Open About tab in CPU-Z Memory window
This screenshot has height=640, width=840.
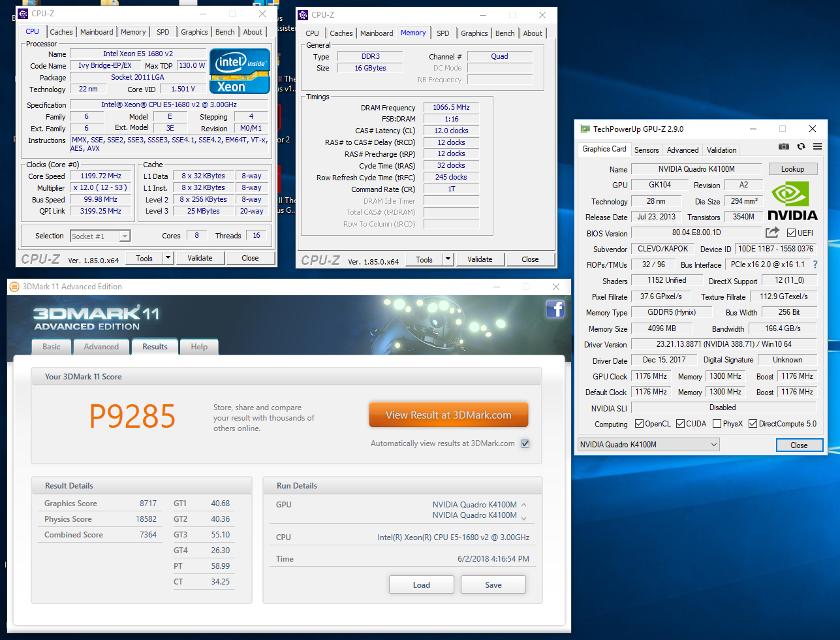(533, 33)
